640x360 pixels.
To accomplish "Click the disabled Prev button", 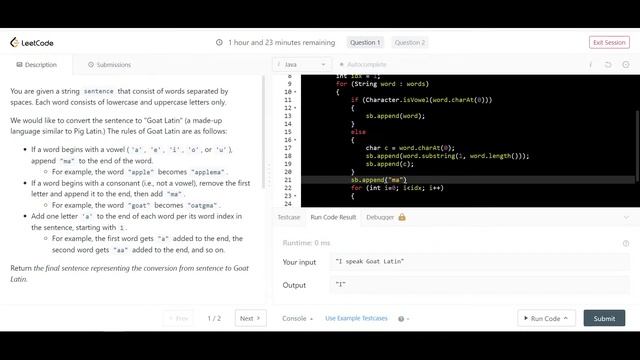I will [178, 318].
